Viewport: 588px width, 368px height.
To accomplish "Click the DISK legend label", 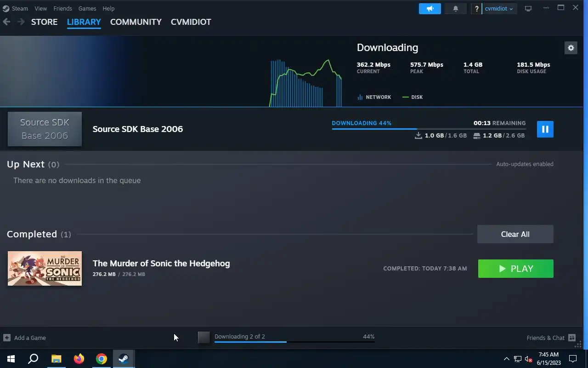I will [413, 97].
